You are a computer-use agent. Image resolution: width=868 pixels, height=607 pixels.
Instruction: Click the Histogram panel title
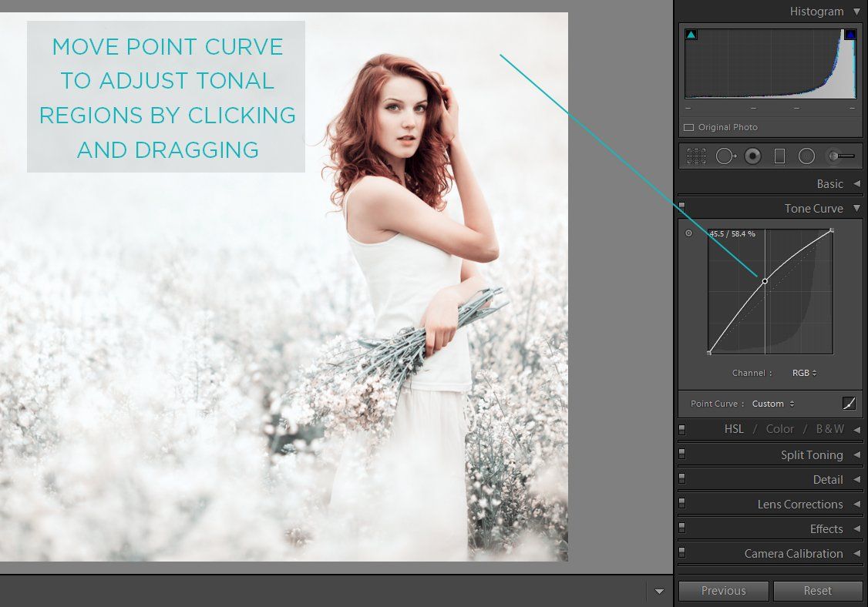coord(816,12)
